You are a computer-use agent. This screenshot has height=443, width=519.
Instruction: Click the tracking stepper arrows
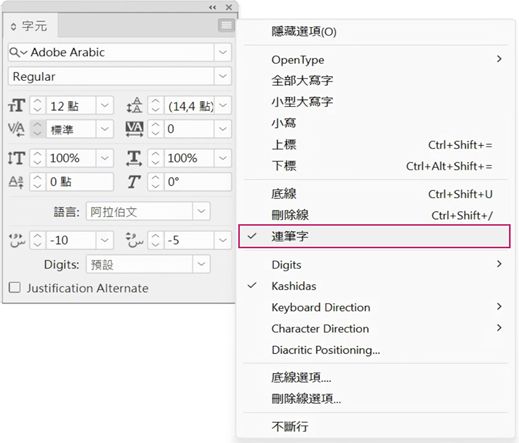click(x=155, y=129)
